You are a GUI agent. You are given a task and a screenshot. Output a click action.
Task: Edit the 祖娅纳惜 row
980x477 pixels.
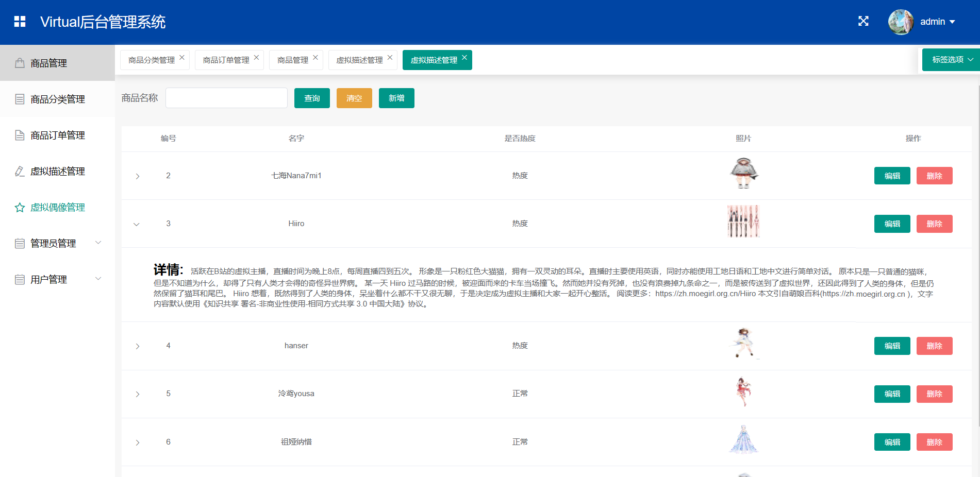[892, 442]
